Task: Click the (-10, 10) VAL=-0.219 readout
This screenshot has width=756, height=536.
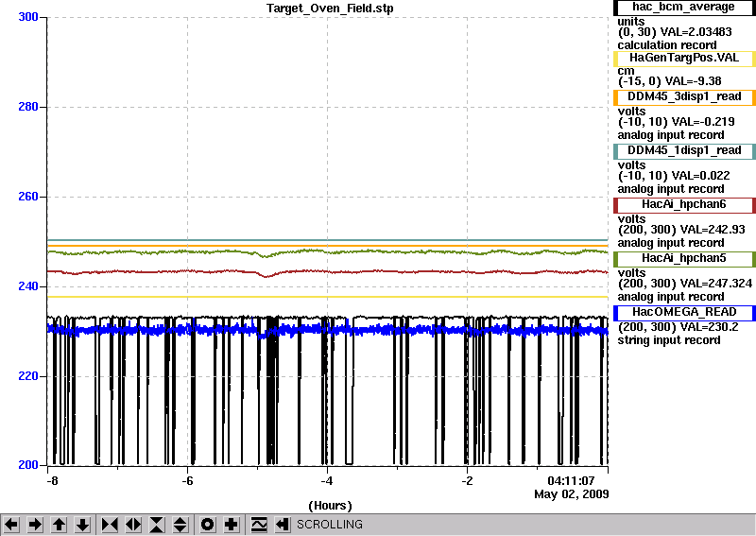Action: (x=676, y=122)
